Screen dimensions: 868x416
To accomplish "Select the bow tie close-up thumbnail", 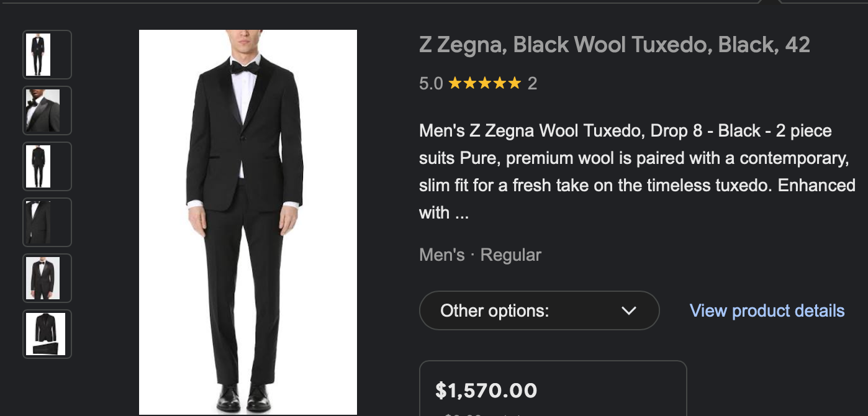I will tap(47, 111).
